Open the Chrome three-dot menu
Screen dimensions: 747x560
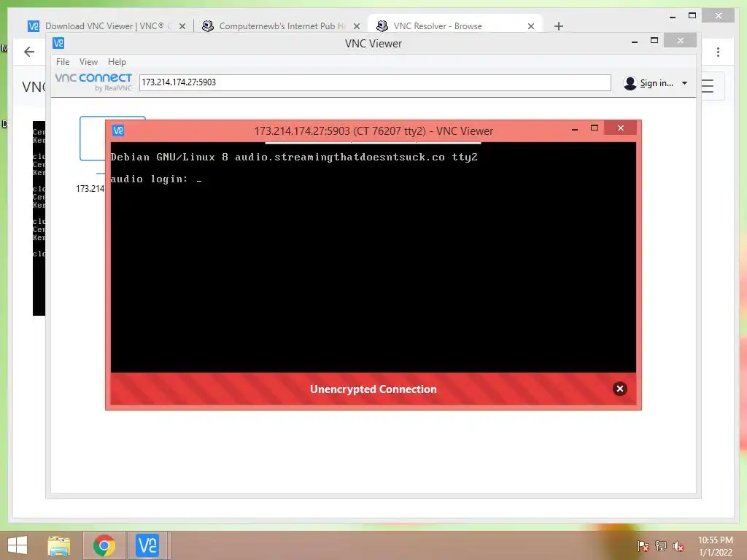[718, 52]
